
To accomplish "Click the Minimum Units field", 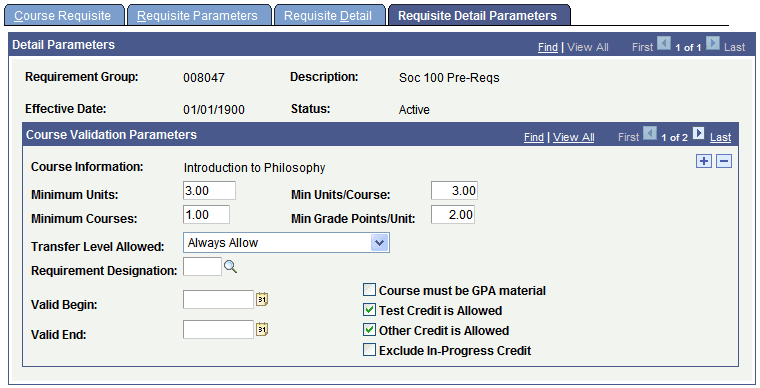I will [x=209, y=190].
